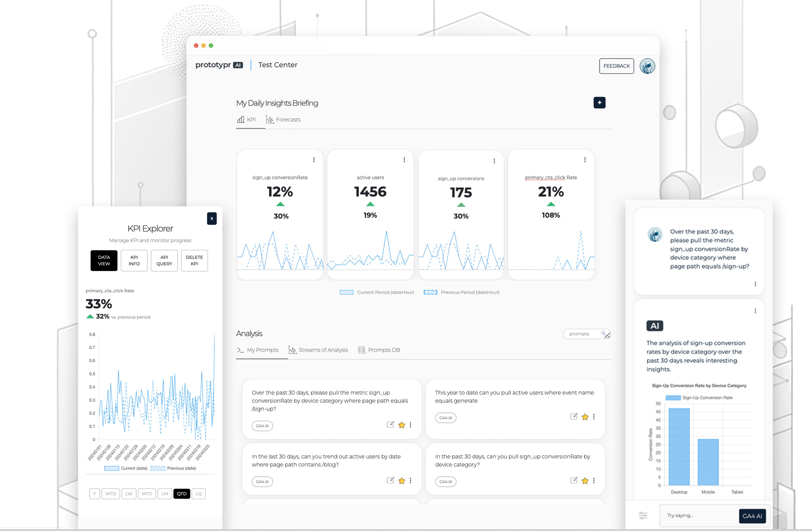The width and height of the screenshot is (812, 531).
Task: Switch to the Forecasts tab
Action: coord(288,119)
